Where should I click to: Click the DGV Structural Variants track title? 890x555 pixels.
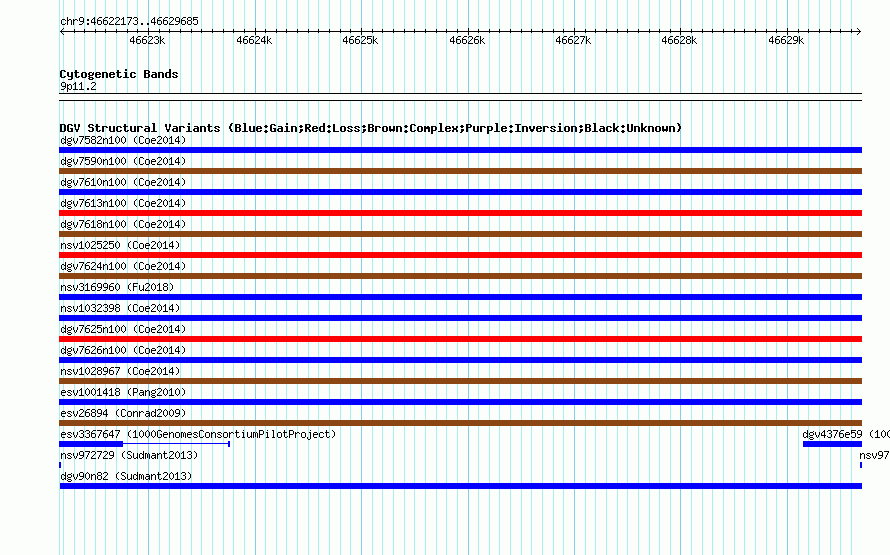point(370,128)
